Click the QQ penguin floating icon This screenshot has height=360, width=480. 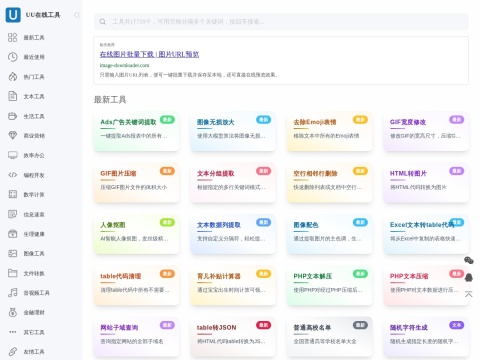pyautogui.click(x=469, y=277)
